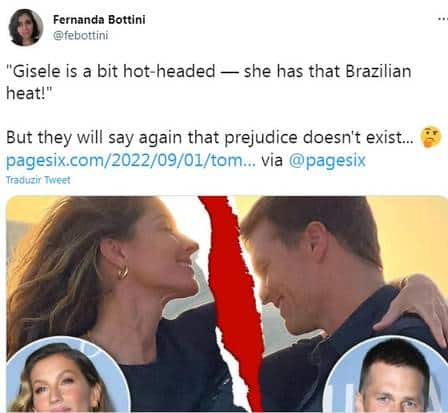Open the tweet's three-dot more menu

pyautogui.click(x=443, y=19)
